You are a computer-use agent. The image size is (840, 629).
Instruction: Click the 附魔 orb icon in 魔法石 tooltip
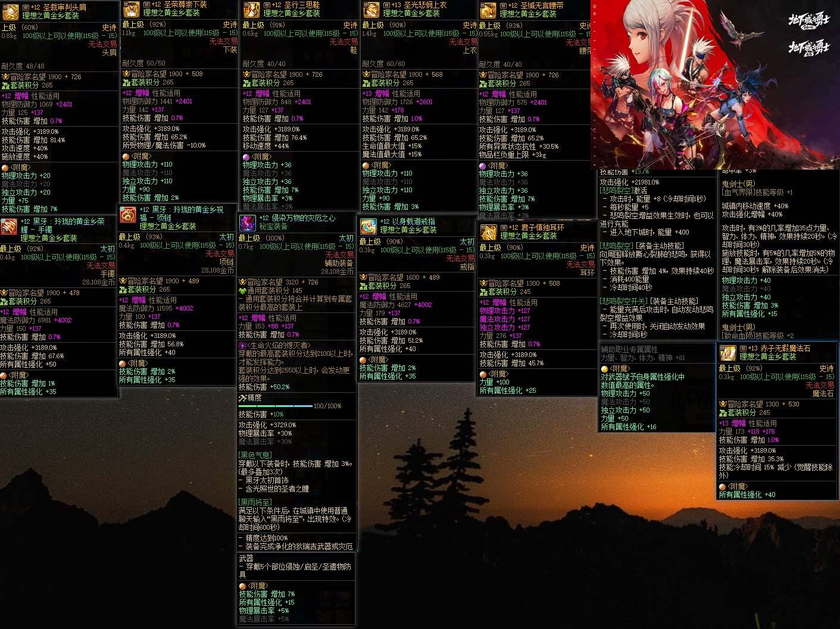click(722, 486)
